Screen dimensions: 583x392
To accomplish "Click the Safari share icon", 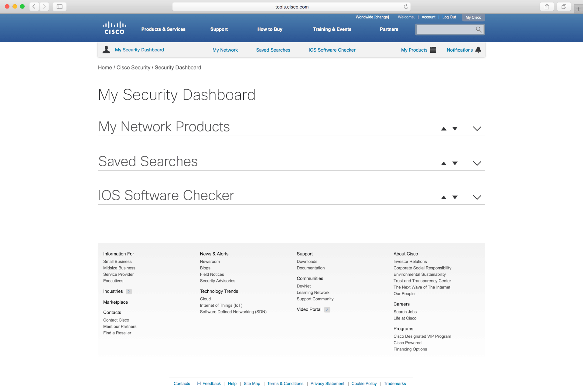I will coord(547,6).
